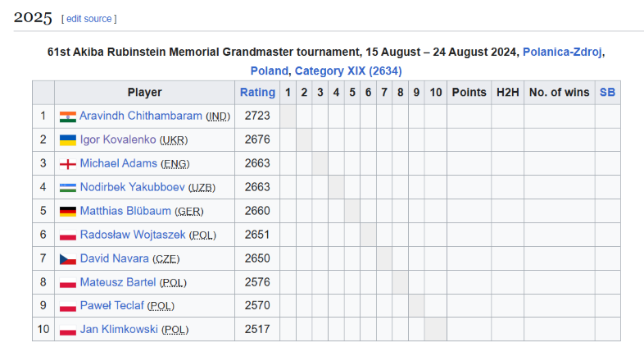This screenshot has width=644, height=361.
Task: Click the India flag icon beside Aravindh Chithambaram
Action: (68, 117)
